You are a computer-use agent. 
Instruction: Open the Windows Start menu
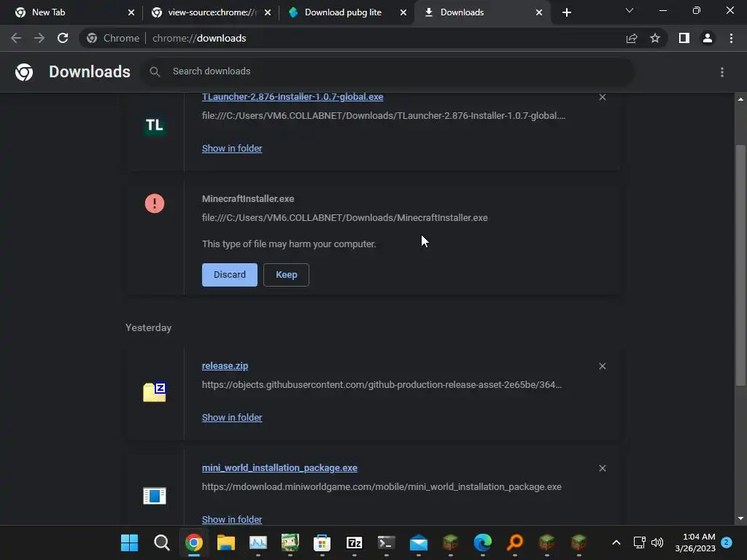(x=129, y=542)
